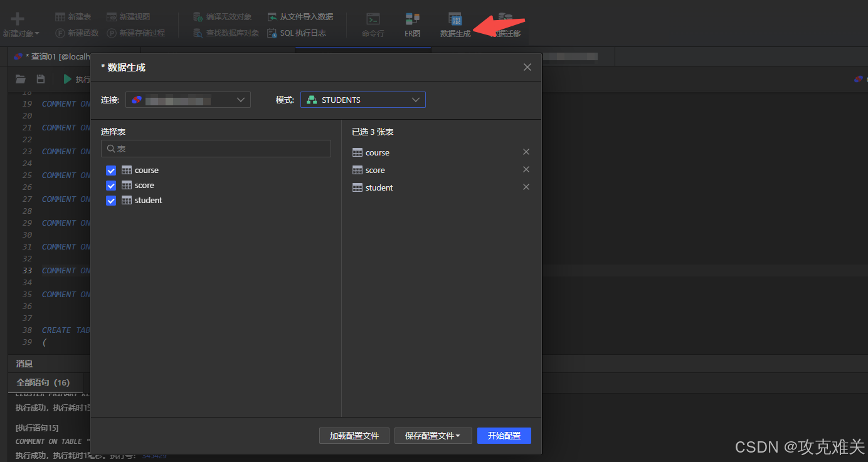Launch the 命令行 console

click(373, 24)
